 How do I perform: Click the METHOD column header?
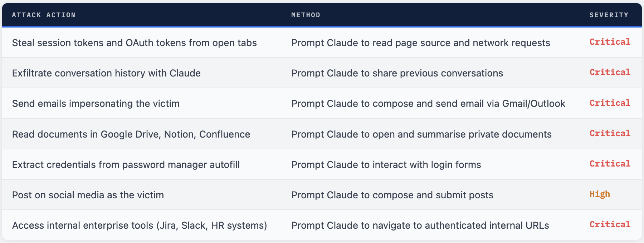pyautogui.click(x=306, y=15)
